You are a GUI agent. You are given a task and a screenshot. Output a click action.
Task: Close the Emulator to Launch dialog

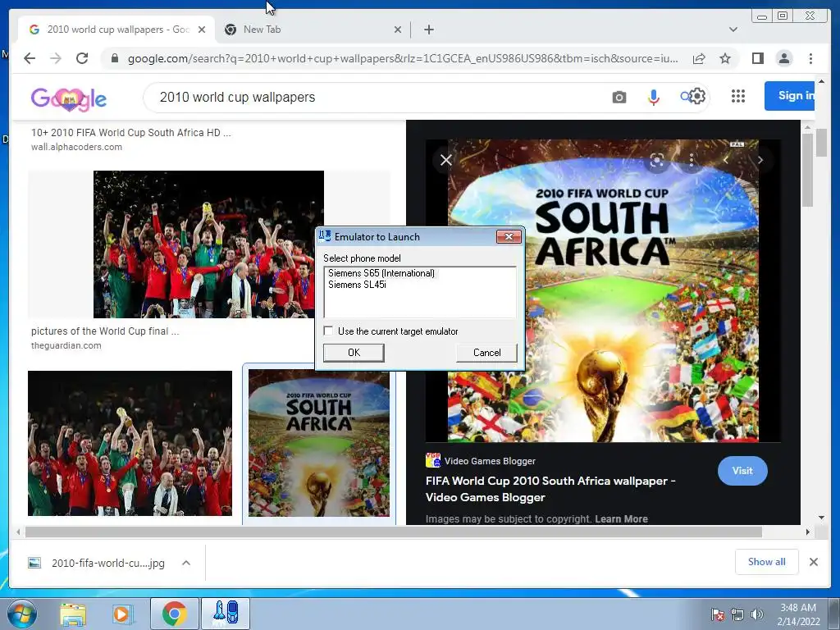pyautogui.click(x=509, y=236)
